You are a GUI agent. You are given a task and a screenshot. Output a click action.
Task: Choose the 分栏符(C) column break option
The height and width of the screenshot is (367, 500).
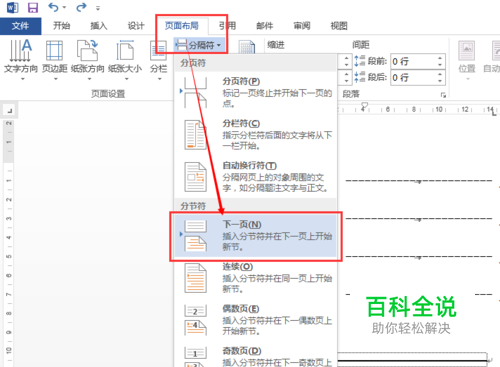pyautogui.click(x=255, y=135)
